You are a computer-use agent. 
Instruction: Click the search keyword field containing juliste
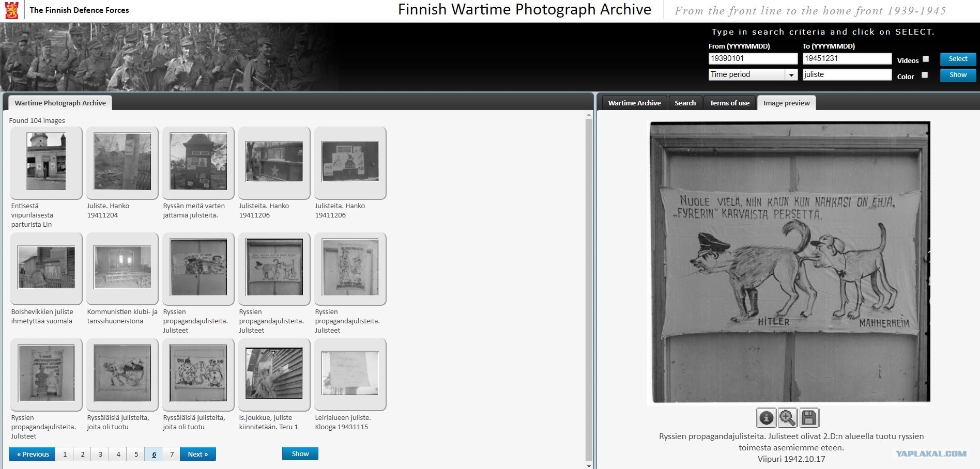(847, 74)
